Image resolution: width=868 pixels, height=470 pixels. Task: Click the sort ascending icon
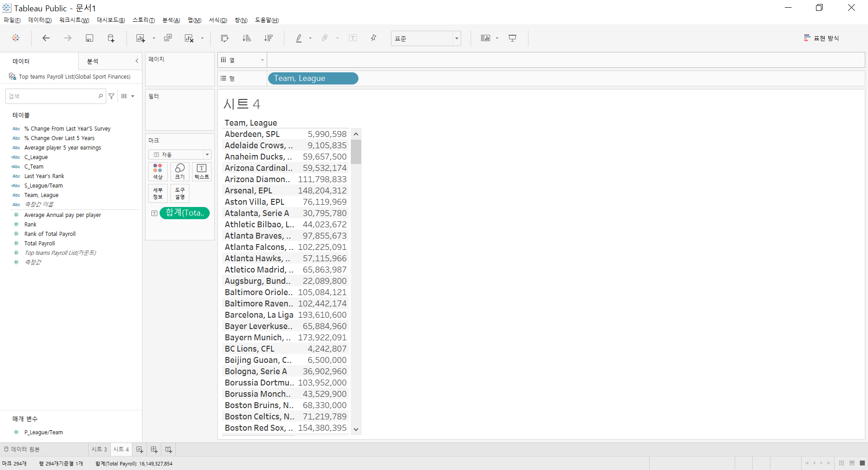pyautogui.click(x=246, y=38)
